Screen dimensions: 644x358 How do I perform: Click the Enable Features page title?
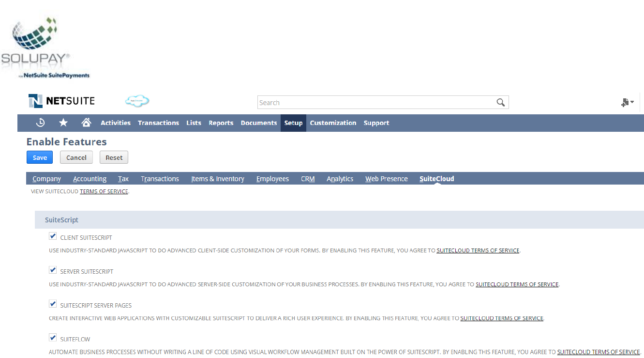67,142
